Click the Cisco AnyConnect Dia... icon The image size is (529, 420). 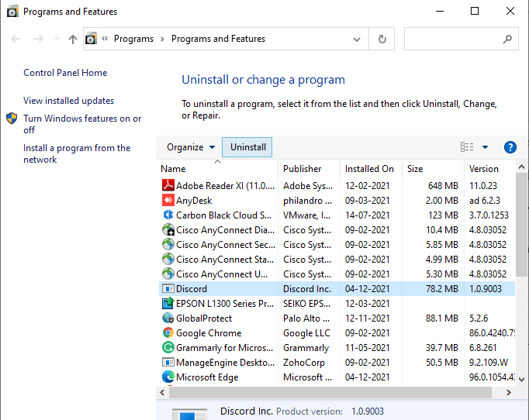pos(168,230)
